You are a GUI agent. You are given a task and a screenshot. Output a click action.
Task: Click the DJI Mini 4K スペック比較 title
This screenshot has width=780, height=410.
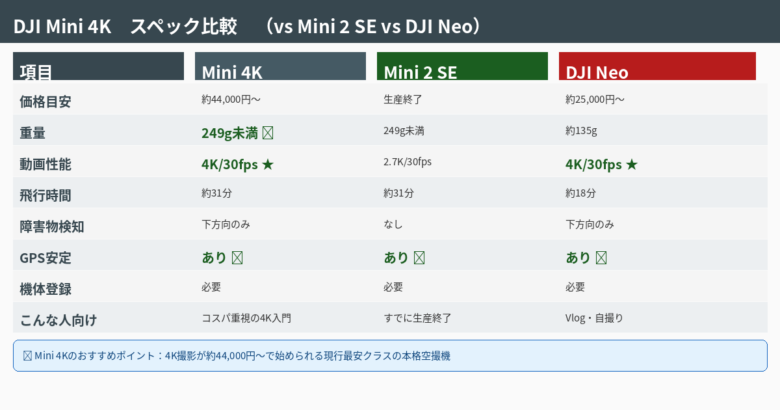[x=125, y=26]
